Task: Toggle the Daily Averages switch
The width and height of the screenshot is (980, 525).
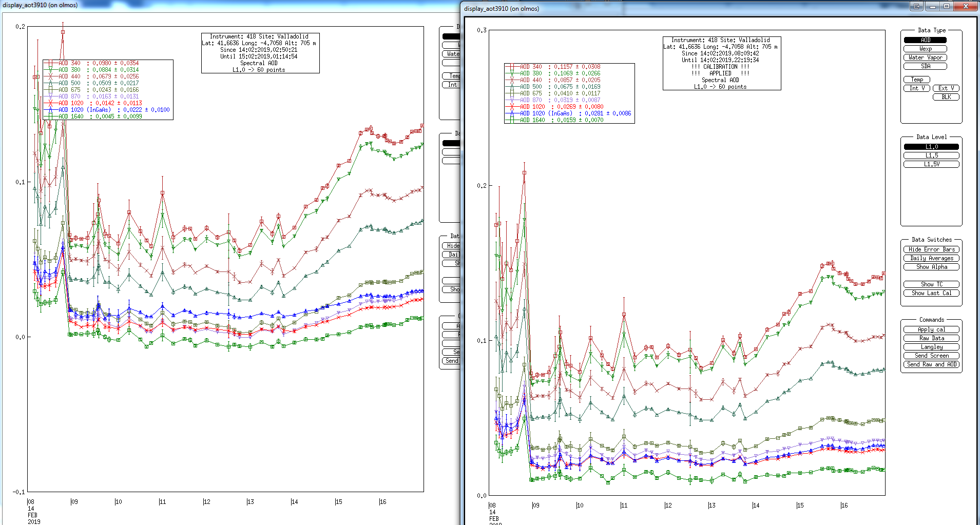Action: tap(931, 258)
